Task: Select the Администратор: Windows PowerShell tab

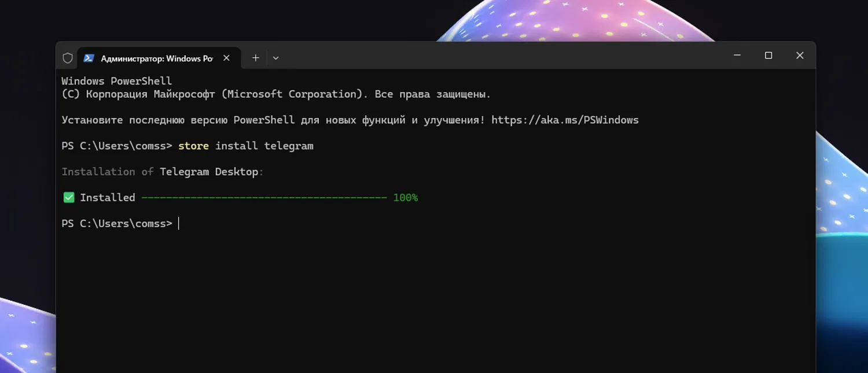Action: pyautogui.click(x=156, y=58)
